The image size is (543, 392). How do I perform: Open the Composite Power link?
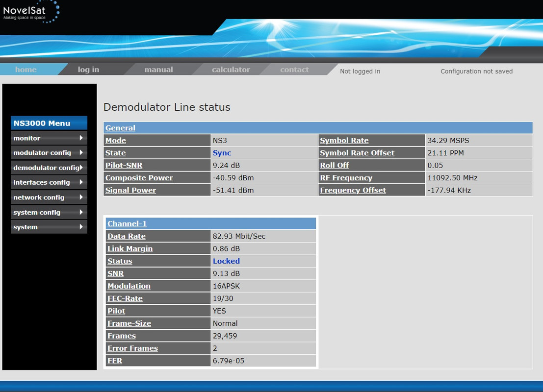(x=139, y=177)
